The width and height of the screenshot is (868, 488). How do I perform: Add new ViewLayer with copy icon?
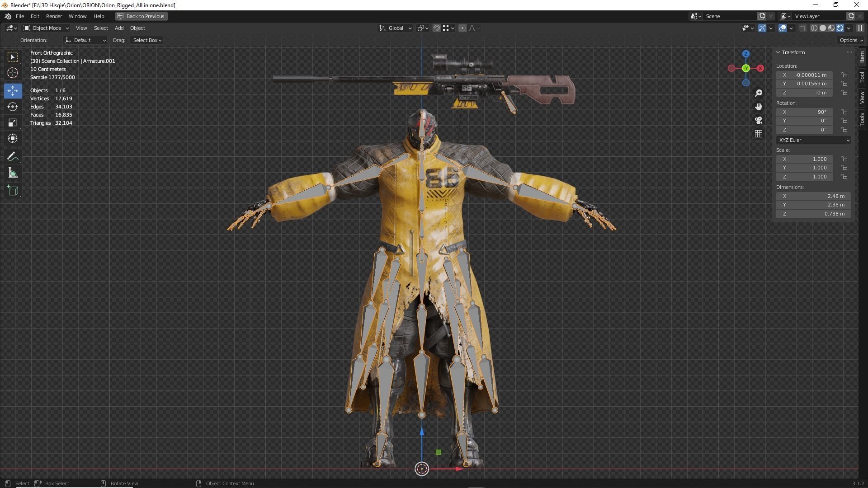pos(850,16)
